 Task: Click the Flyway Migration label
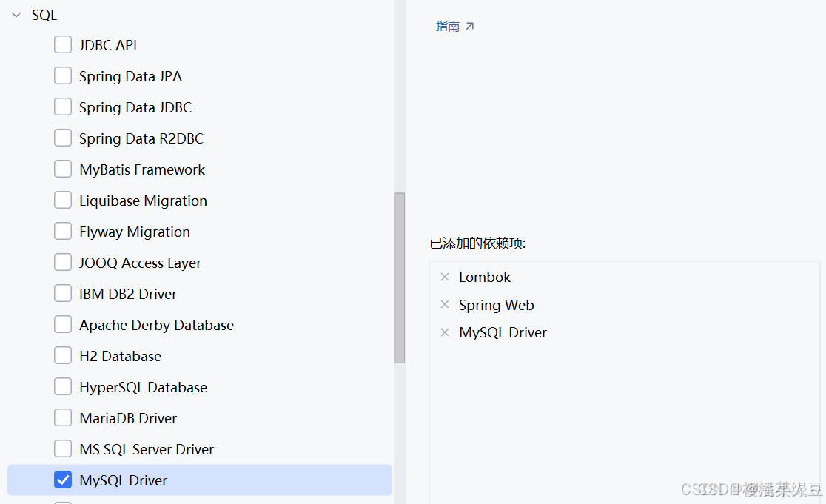coord(135,232)
